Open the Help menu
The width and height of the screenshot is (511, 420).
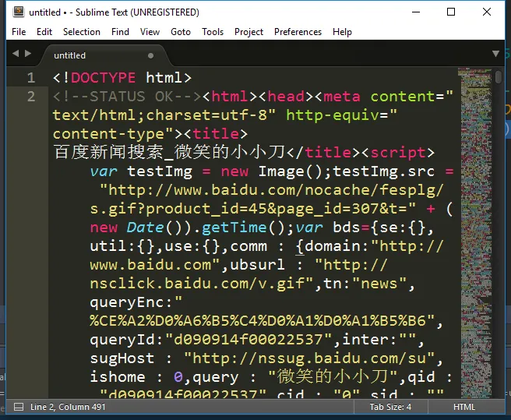pos(342,32)
